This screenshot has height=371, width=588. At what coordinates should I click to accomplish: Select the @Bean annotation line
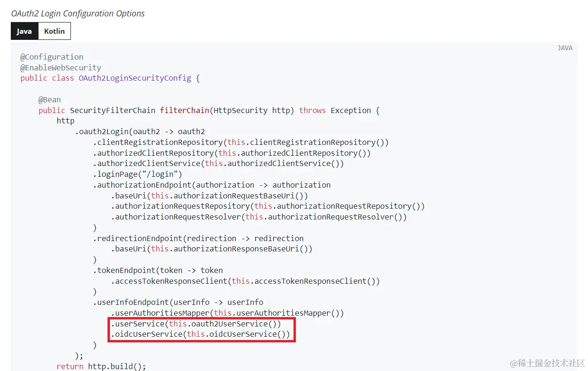pyautogui.click(x=49, y=99)
